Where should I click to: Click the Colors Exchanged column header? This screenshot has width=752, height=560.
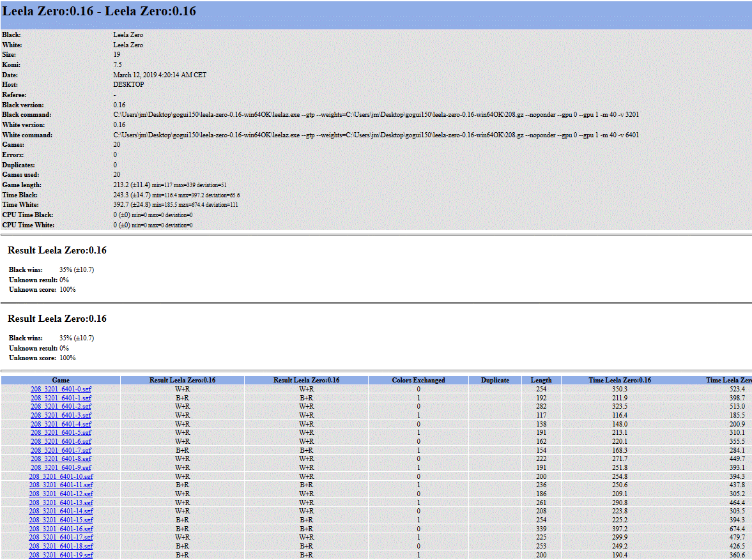pos(418,381)
